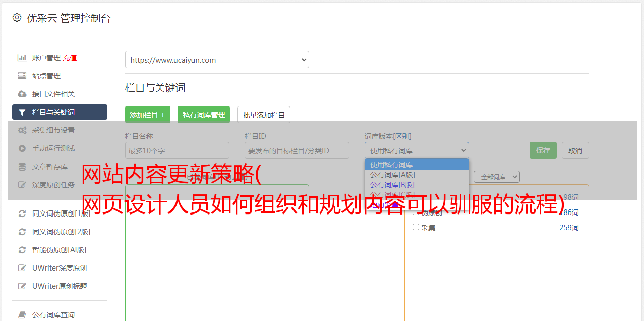
Task: Go to 文章暂存库 in the sidebar
Action: click(x=50, y=167)
